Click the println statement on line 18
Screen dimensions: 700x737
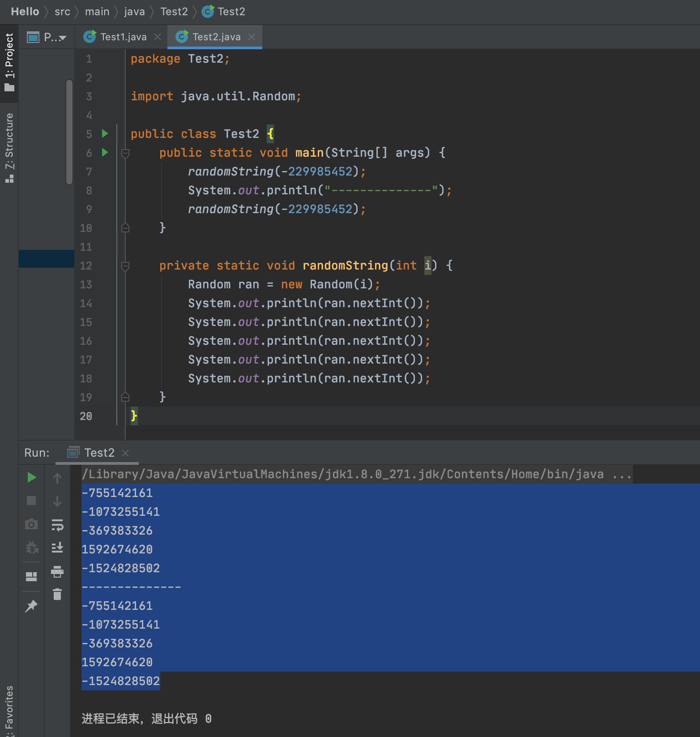(x=309, y=378)
